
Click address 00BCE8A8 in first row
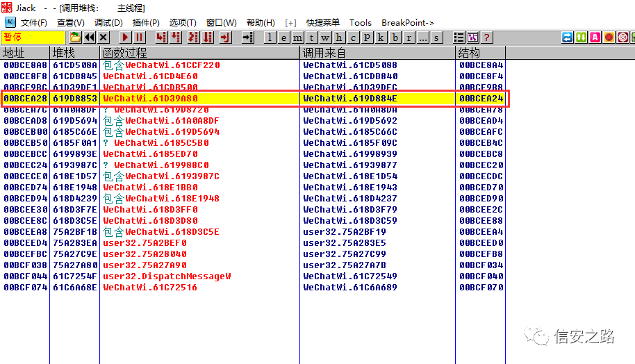(x=26, y=65)
